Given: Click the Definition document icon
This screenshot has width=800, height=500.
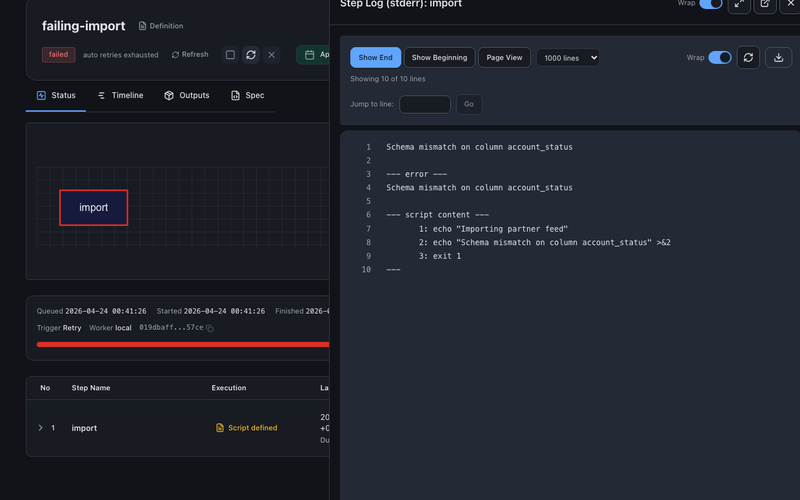Looking at the screenshot, I should (142, 26).
